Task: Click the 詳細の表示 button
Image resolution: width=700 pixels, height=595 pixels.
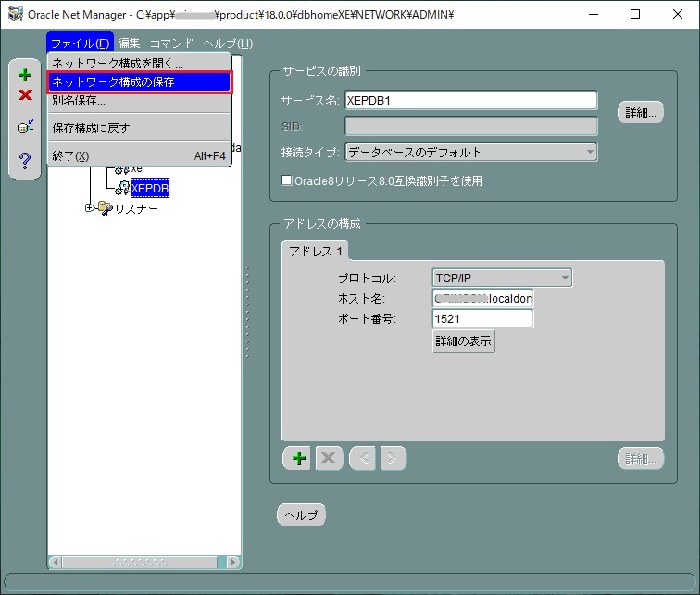Action: 463,341
